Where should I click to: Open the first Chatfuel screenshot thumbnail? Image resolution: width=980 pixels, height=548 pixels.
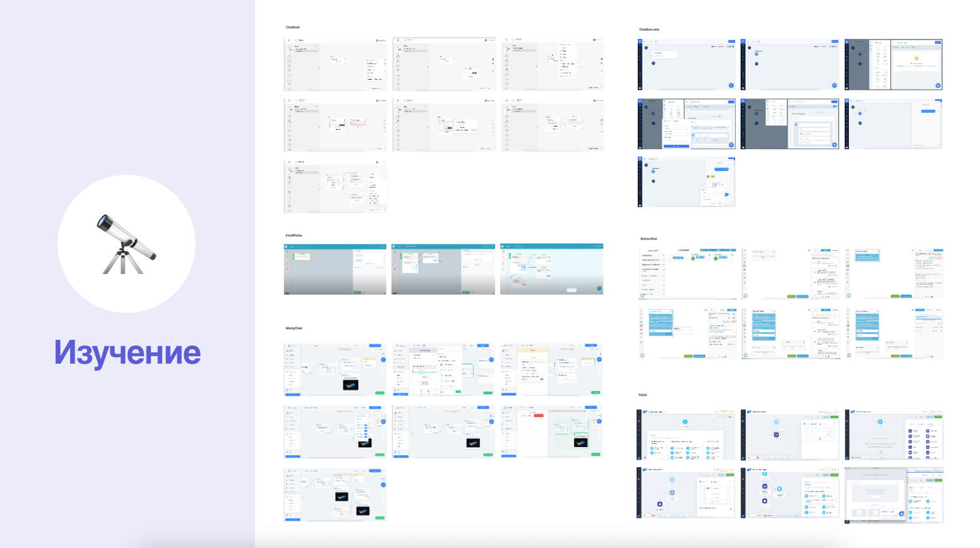[335, 64]
